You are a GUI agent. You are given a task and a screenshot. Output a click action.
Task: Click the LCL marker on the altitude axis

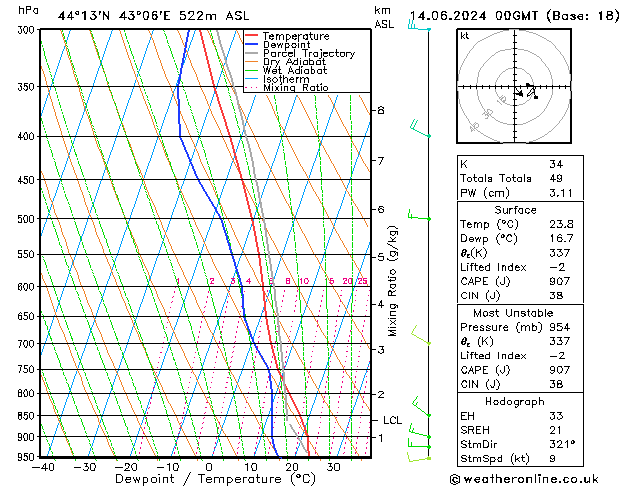tap(392, 421)
